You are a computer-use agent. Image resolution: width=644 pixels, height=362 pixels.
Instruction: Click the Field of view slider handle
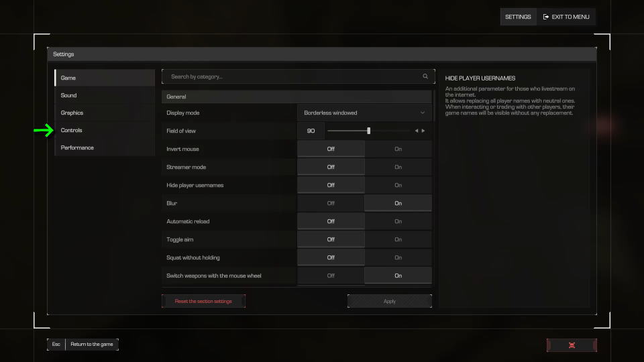tap(368, 131)
